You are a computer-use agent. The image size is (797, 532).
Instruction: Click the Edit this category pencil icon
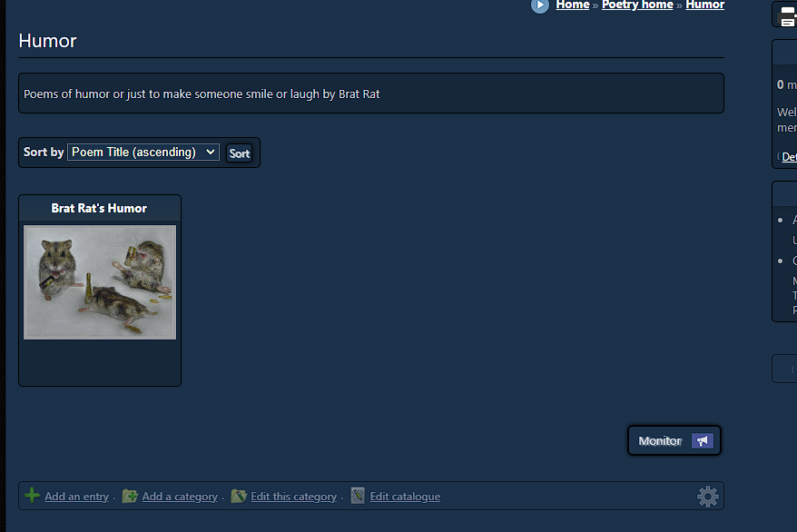239,496
